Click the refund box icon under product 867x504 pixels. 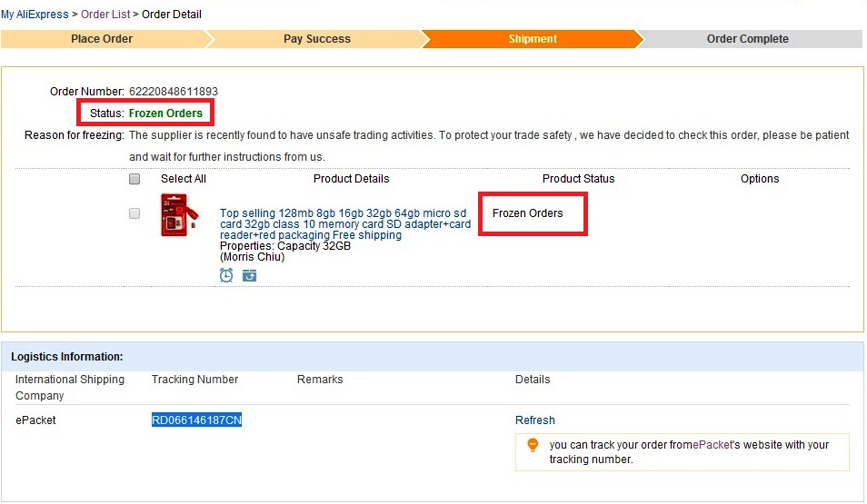(249, 275)
